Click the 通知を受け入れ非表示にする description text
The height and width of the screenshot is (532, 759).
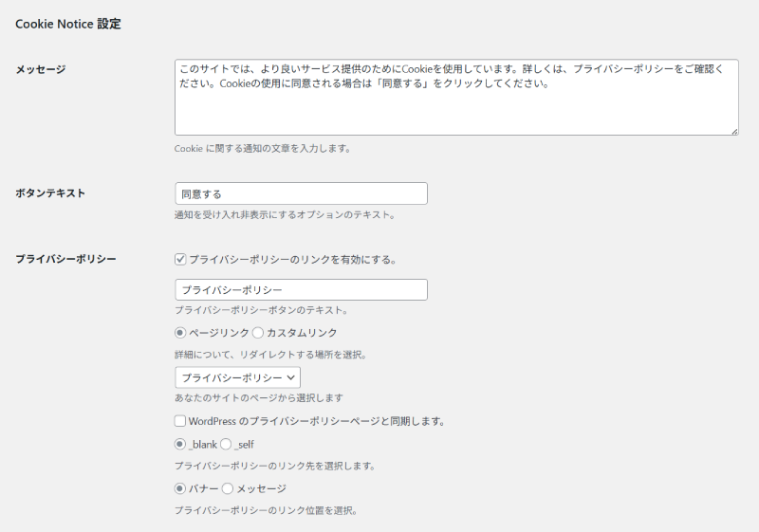pyautogui.click(x=284, y=215)
